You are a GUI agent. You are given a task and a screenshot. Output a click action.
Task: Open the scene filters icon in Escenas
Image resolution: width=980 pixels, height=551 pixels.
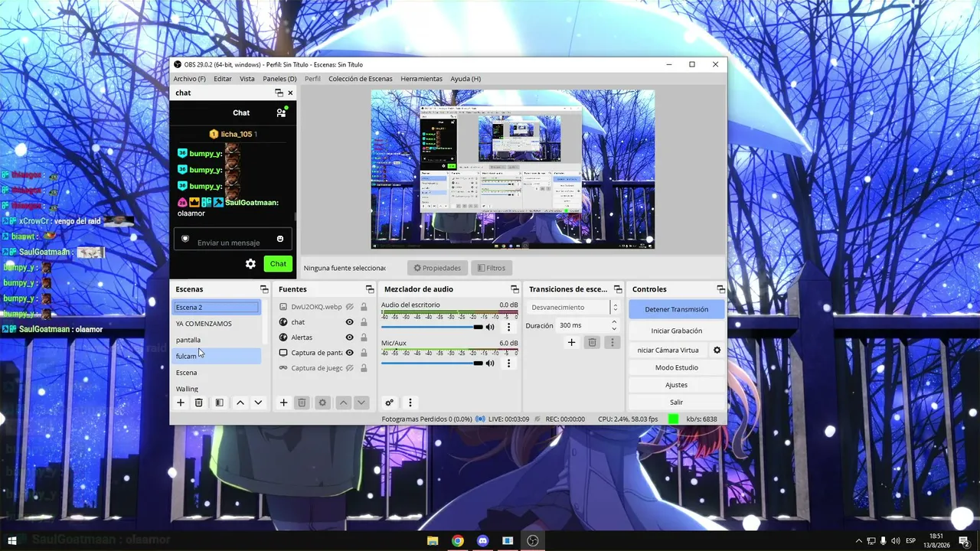219,403
